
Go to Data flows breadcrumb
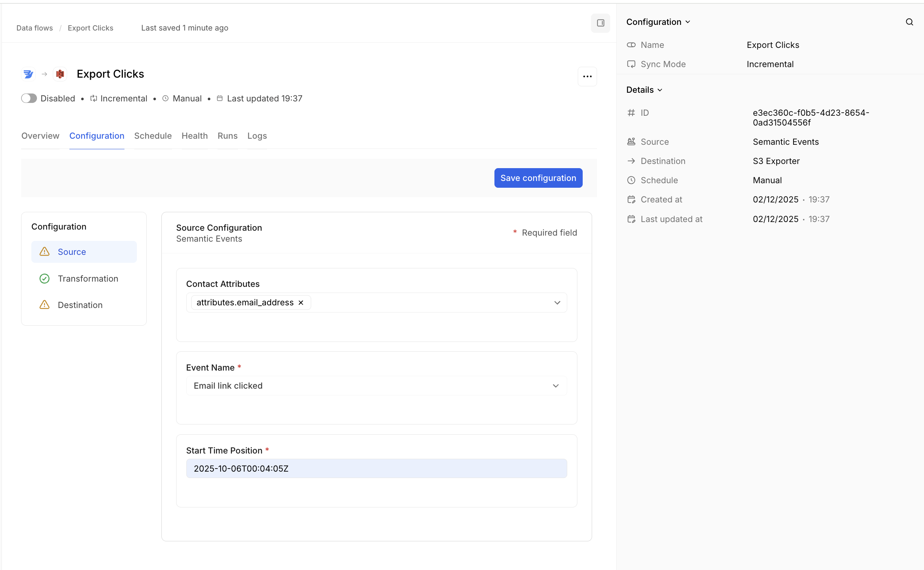pos(35,28)
